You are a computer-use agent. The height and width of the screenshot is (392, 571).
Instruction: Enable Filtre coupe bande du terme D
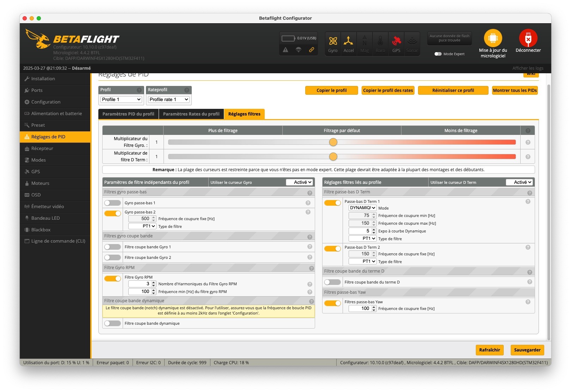pos(332,282)
